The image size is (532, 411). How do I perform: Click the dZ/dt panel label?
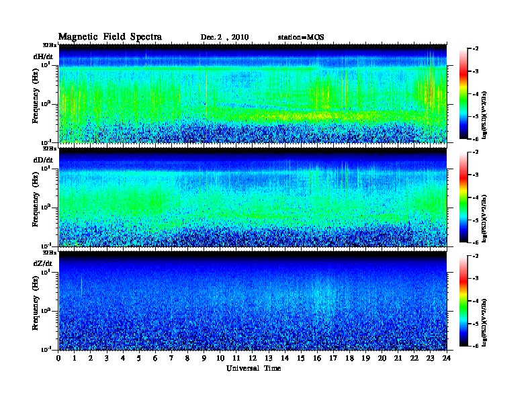coord(43,263)
